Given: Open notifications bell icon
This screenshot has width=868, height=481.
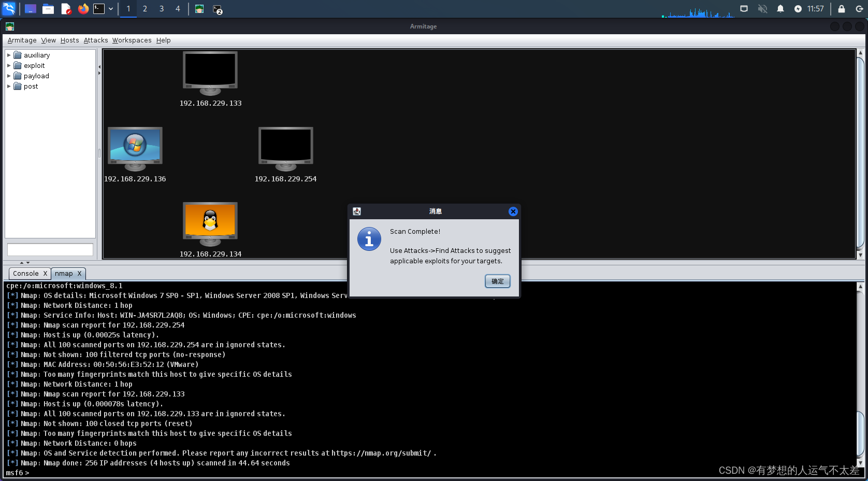Looking at the screenshot, I should tap(780, 9).
